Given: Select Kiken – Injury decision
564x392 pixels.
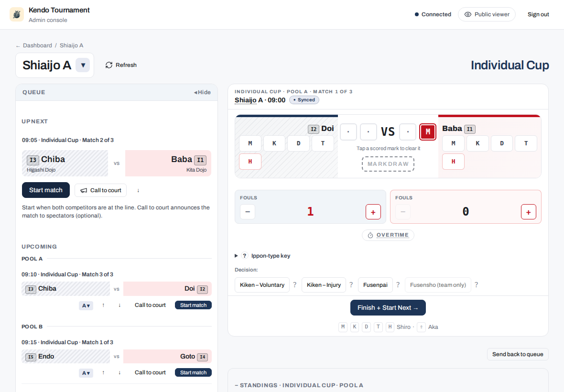Looking at the screenshot, I should pyautogui.click(x=324, y=285).
